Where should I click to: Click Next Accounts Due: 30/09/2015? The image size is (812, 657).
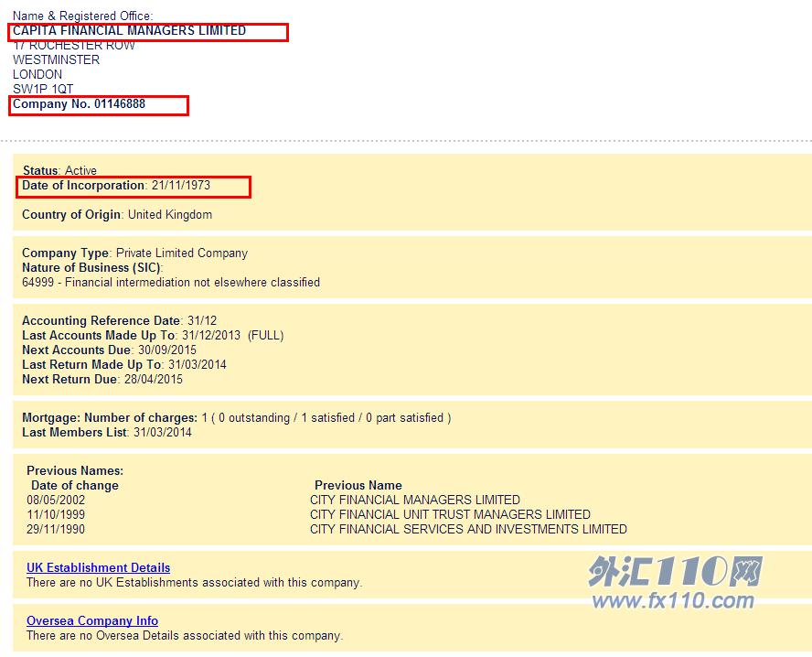(109, 350)
